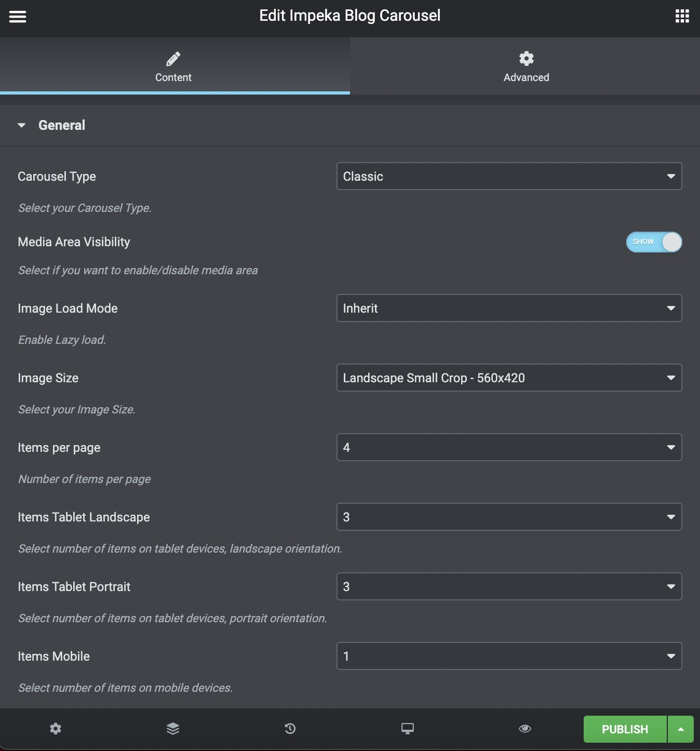Toggle Media Area Visibility switch
This screenshot has width=700, height=751.
[654, 242]
